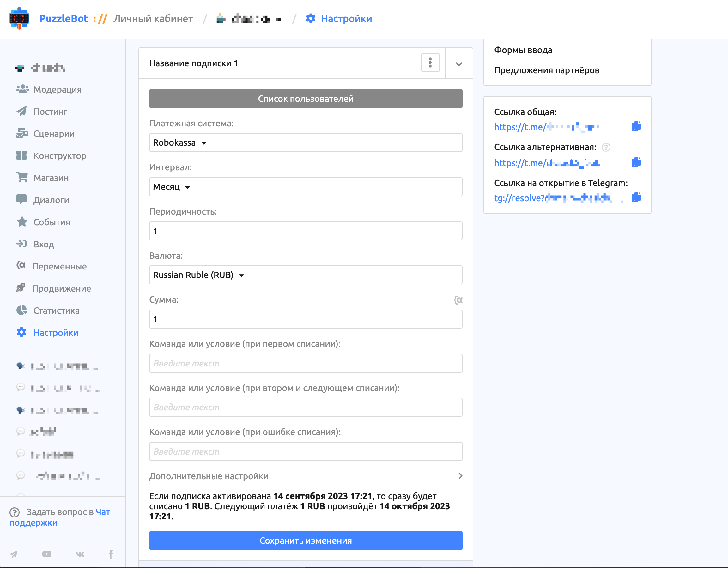Click the "Модерация" people icon

click(22, 89)
